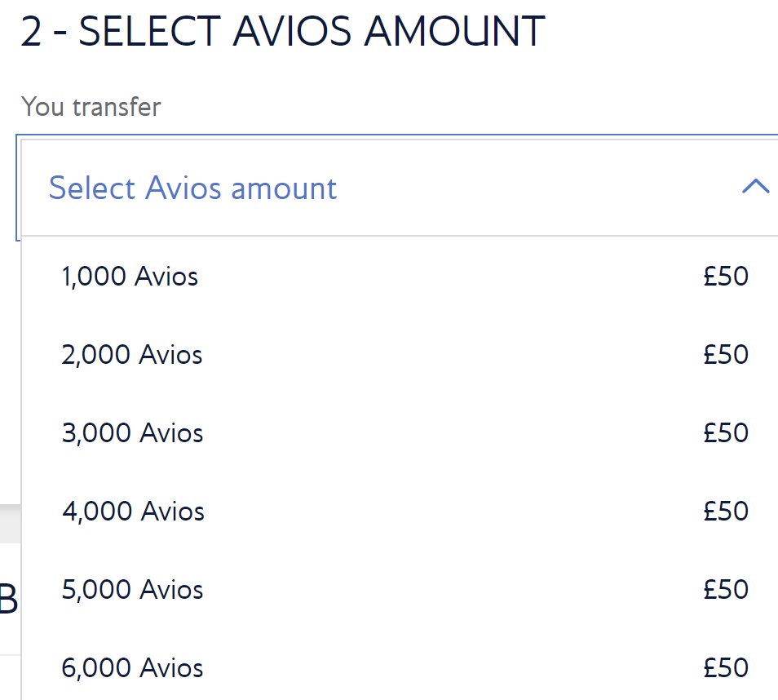Pick the 5,000 Avios option
Image resolution: width=778 pixels, height=700 pixels.
point(132,589)
